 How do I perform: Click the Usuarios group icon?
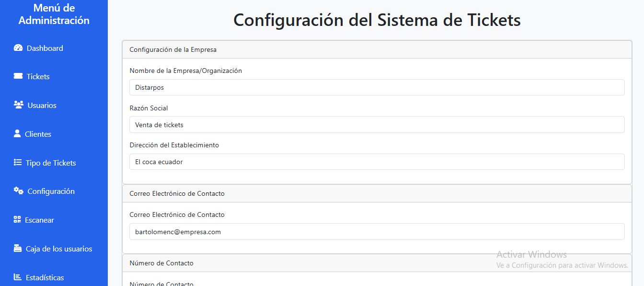[19, 105]
